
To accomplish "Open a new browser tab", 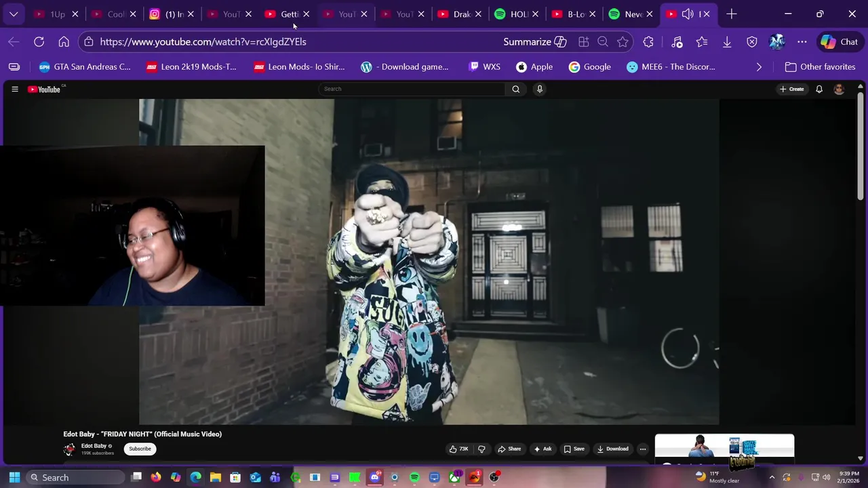I will pyautogui.click(x=732, y=14).
